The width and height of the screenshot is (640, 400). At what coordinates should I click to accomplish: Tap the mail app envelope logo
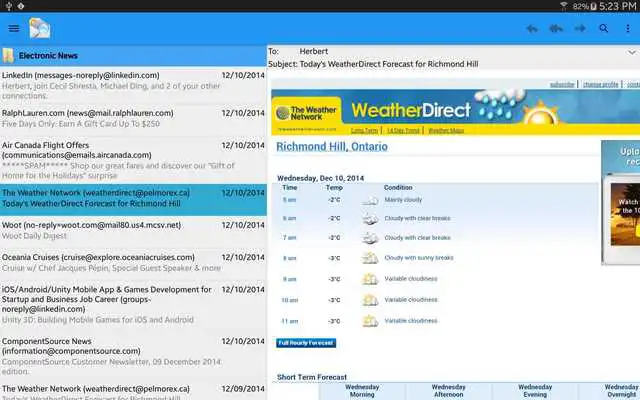pyautogui.click(x=40, y=28)
